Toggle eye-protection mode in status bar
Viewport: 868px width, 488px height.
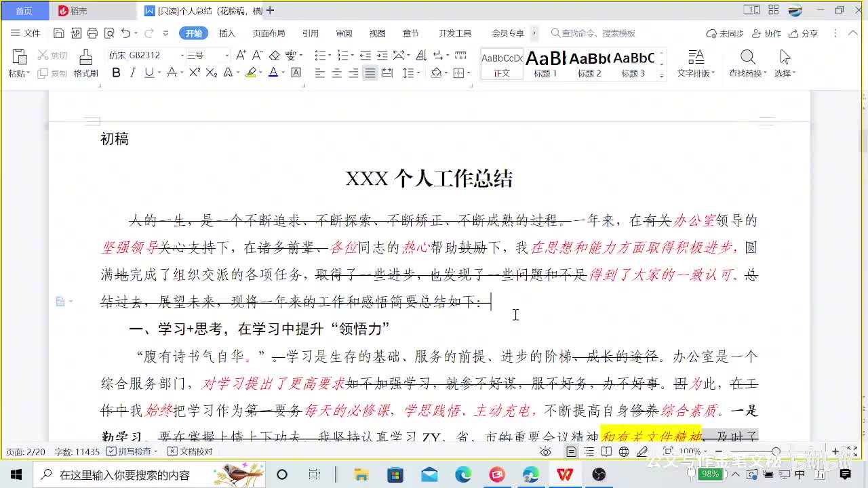[x=545, y=452]
